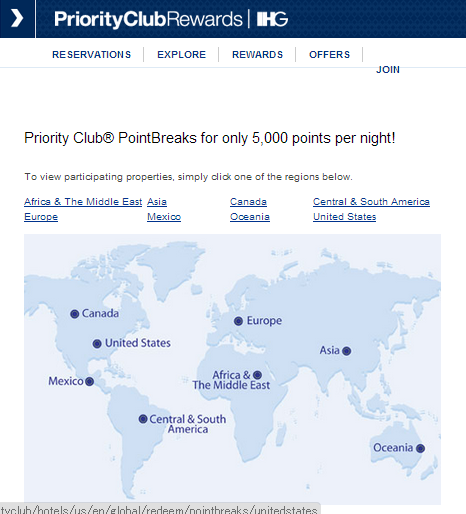Select the Canada dot marker on the map
The height and width of the screenshot is (514, 466).
75,314
